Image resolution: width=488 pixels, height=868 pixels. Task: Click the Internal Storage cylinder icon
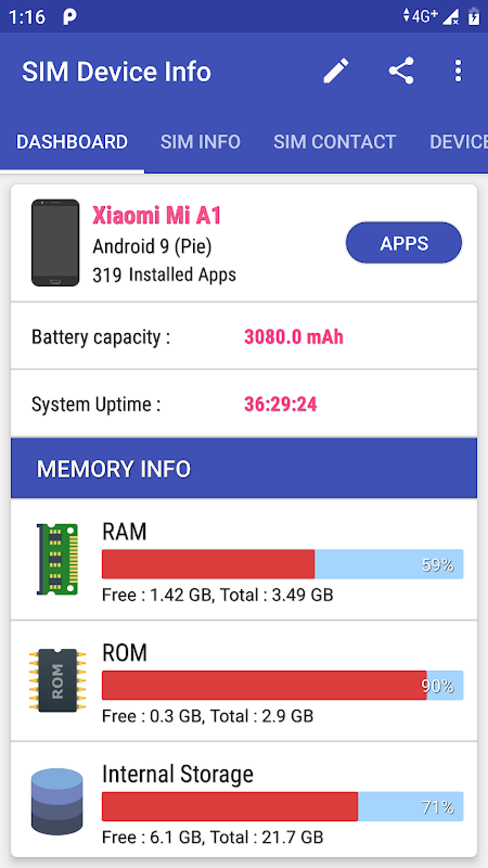tap(57, 800)
